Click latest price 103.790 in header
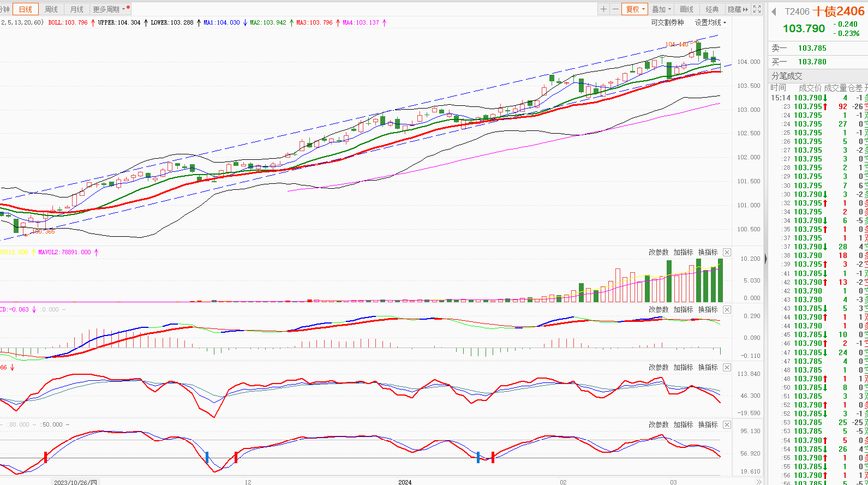The height and width of the screenshot is (485, 868). click(x=804, y=28)
